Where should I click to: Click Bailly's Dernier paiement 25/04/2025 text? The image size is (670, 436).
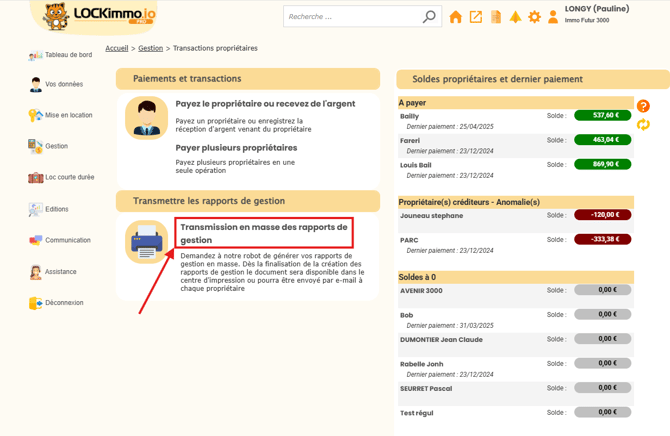point(450,127)
